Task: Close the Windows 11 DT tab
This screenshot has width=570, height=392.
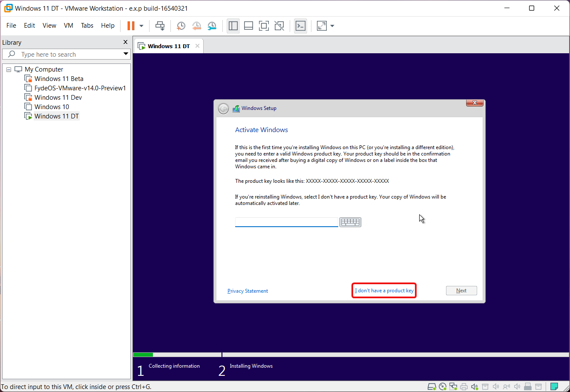Action: click(x=197, y=46)
